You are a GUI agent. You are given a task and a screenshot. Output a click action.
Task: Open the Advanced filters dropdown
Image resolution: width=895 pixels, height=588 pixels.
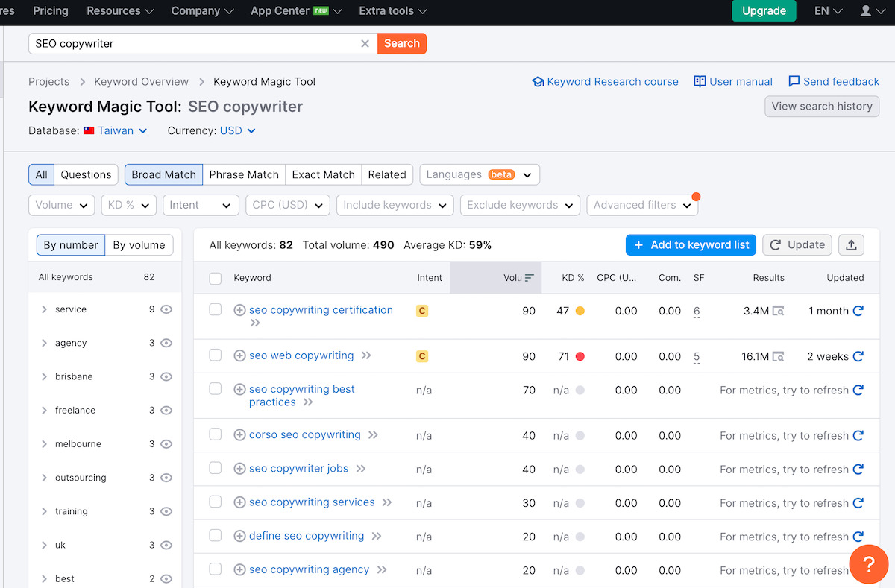pyautogui.click(x=643, y=205)
